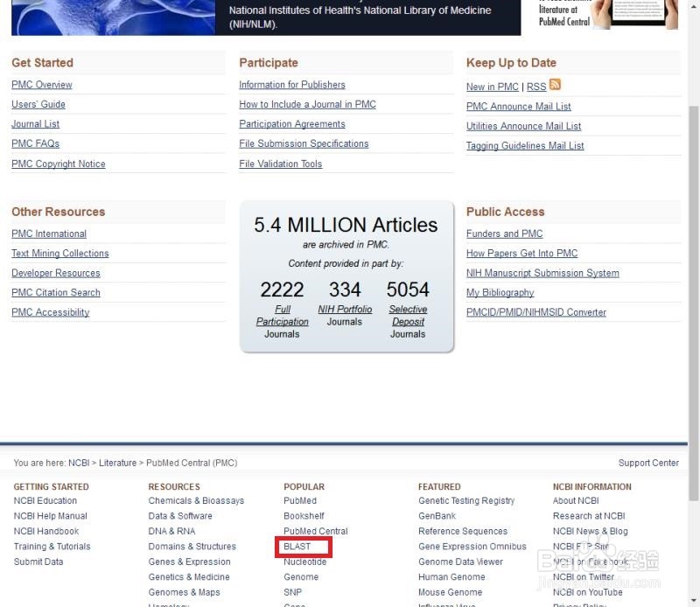The height and width of the screenshot is (607, 700).
Task: Open PubMed in the Popular list
Action: [300, 501]
